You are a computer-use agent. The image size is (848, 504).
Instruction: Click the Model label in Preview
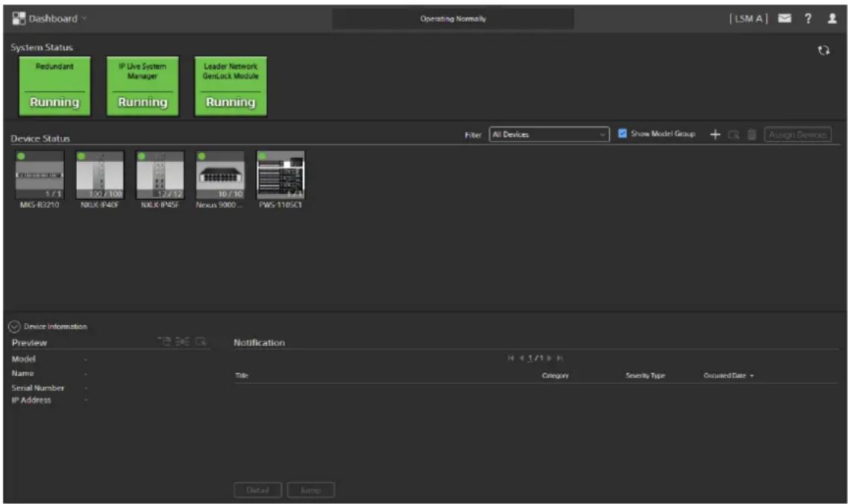(x=24, y=359)
